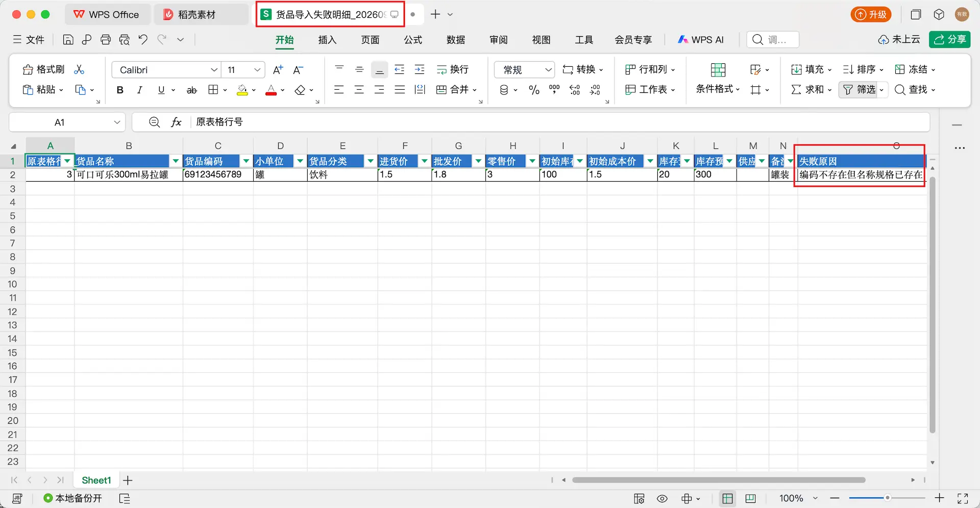Switch to the 插入 ribbon tab
This screenshot has width=980, height=508.
click(x=327, y=40)
